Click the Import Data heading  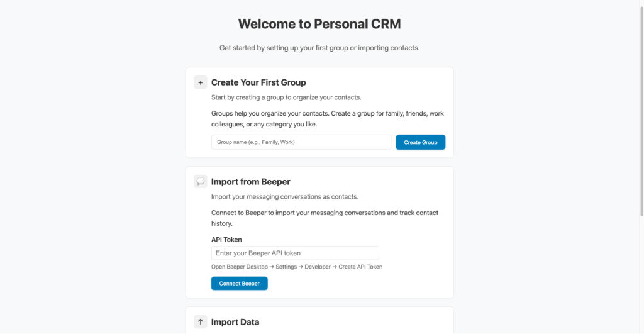pyautogui.click(x=235, y=322)
